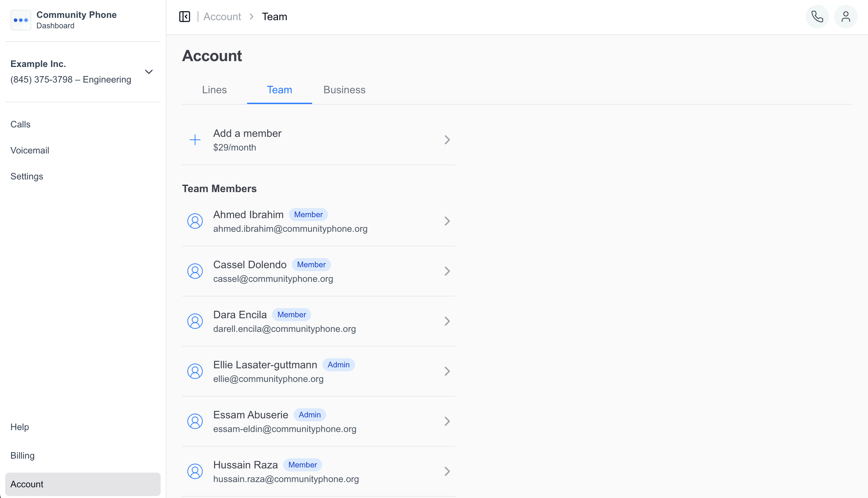Expand the Example Inc. account selector
The image size is (868, 498).
(x=149, y=72)
